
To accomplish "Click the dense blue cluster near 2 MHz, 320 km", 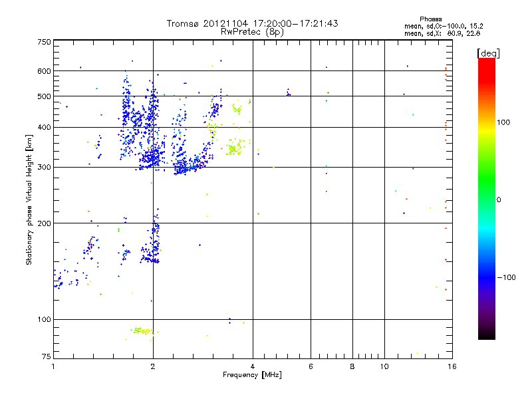I will pos(151,158).
